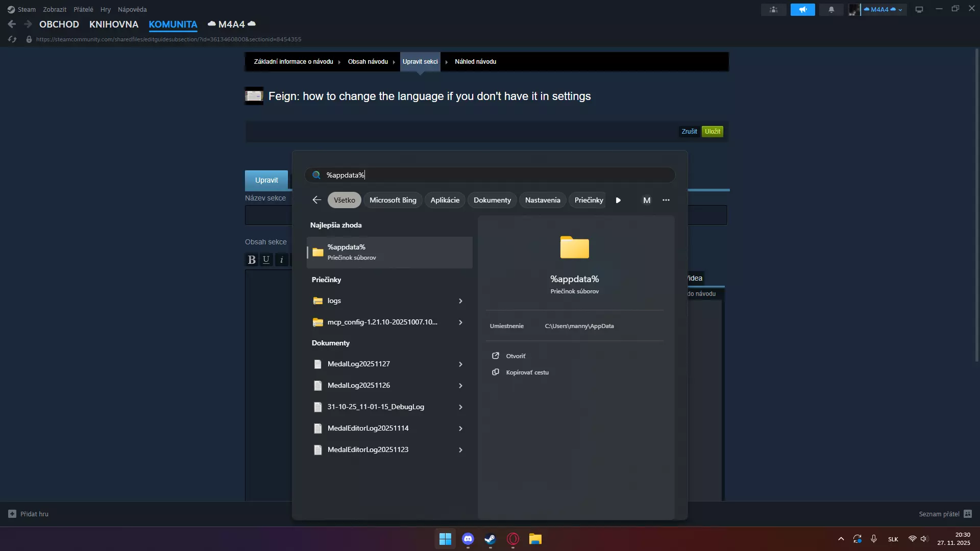
Task: Open the search options three-dot menu
Action: [666, 200]
